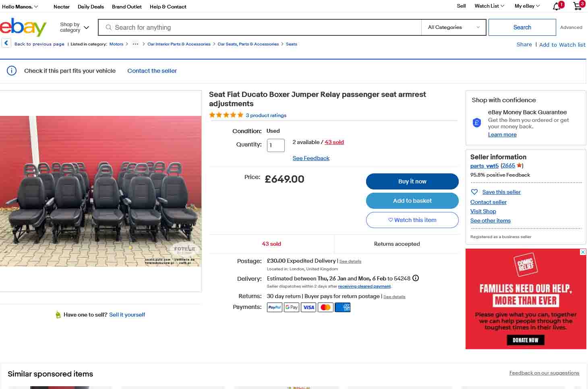Click the heart icon to save seller

474,192
